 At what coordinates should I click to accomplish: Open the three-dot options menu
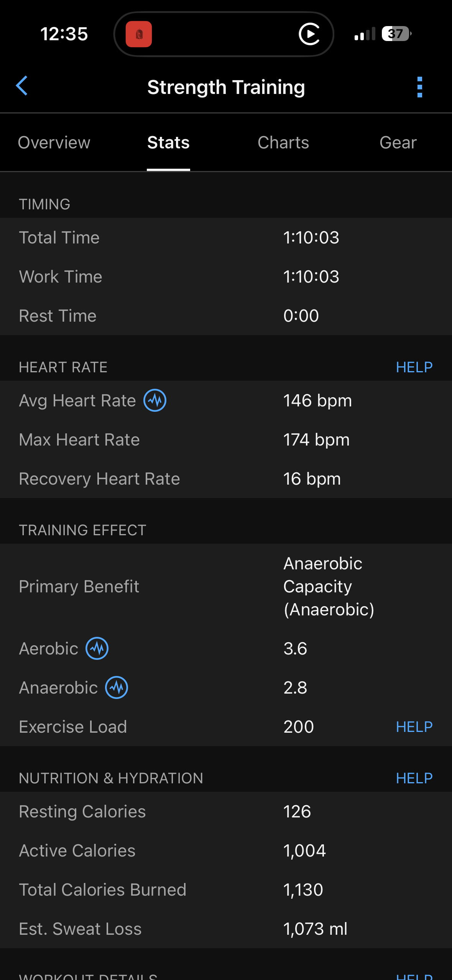click(x=419, y=87)
